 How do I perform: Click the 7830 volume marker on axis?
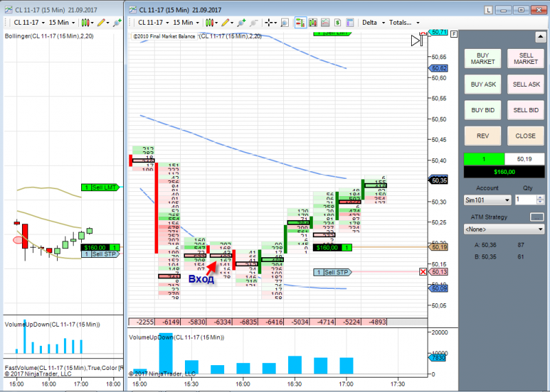point(437,358)
